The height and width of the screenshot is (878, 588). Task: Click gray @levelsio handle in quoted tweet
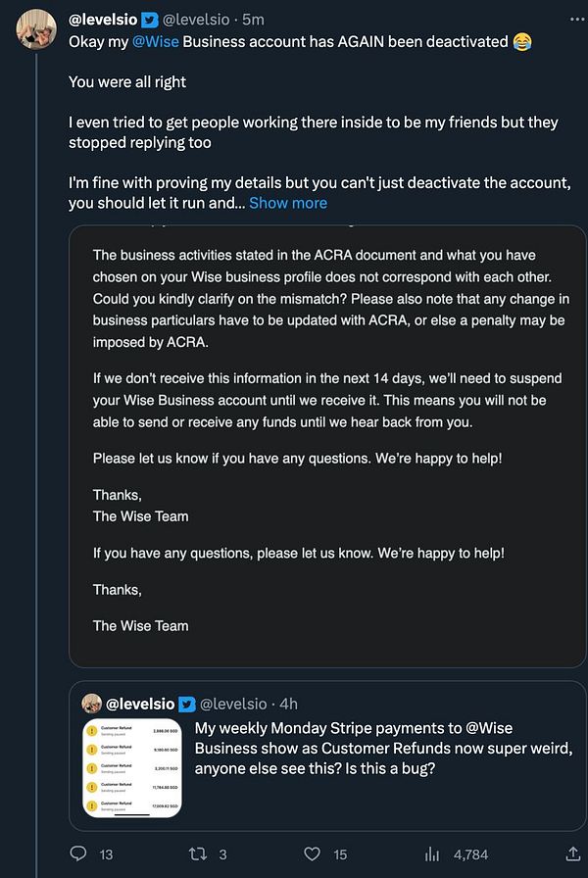point(233,704)
